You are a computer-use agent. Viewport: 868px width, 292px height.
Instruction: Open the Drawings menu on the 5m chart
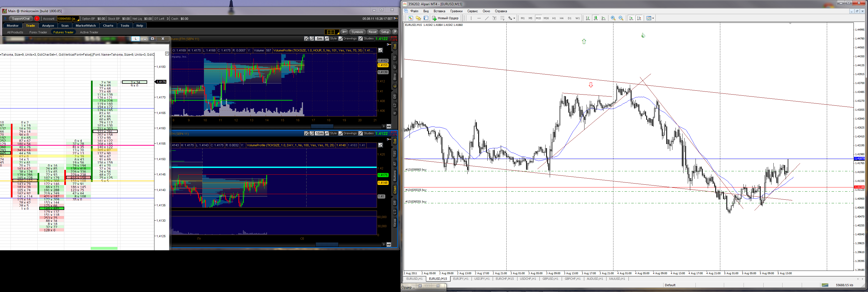click(348, 39)
